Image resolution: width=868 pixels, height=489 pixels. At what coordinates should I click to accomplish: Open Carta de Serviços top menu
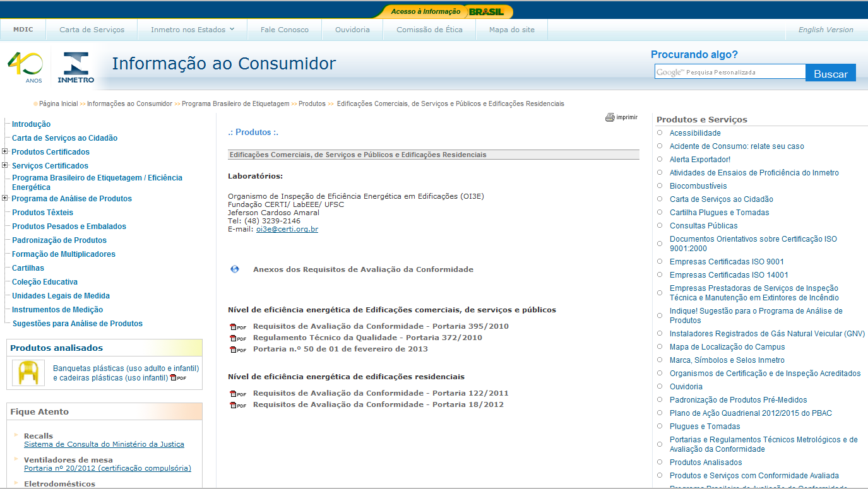(x=92, y=30)
